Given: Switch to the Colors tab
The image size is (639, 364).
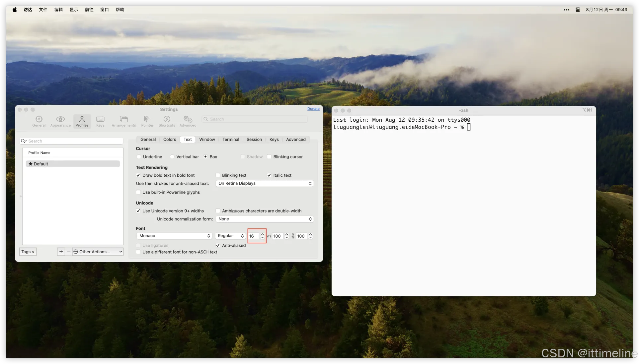Looking at the screenshot, I should click(x=169, y=140).
